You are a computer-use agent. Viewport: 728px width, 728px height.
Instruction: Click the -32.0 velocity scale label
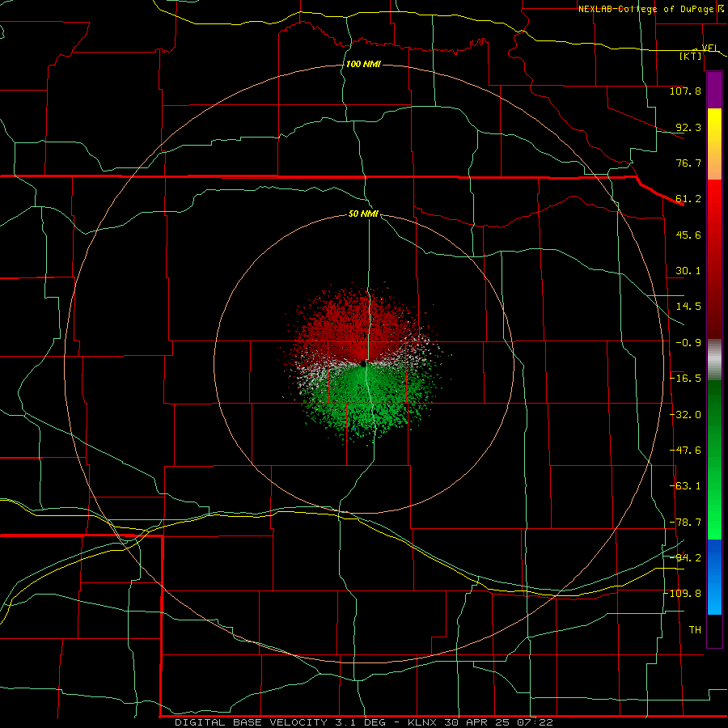pos(685,415)
